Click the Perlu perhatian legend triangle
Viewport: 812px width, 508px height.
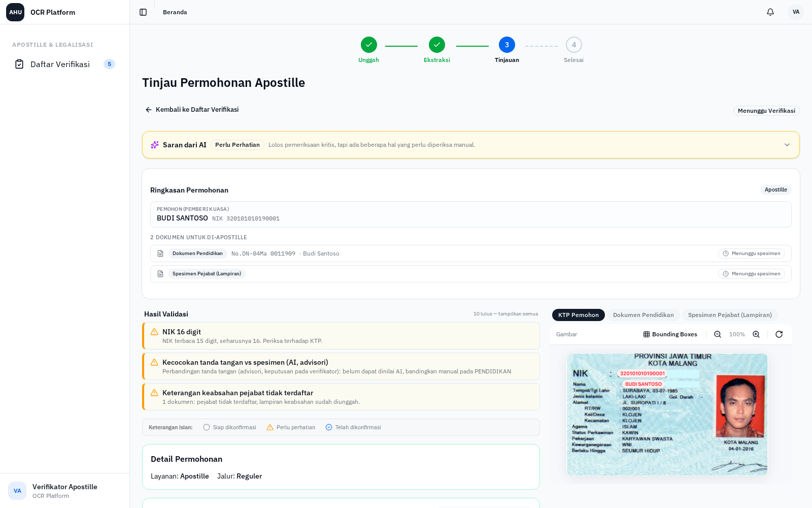[x=270, y=427]
